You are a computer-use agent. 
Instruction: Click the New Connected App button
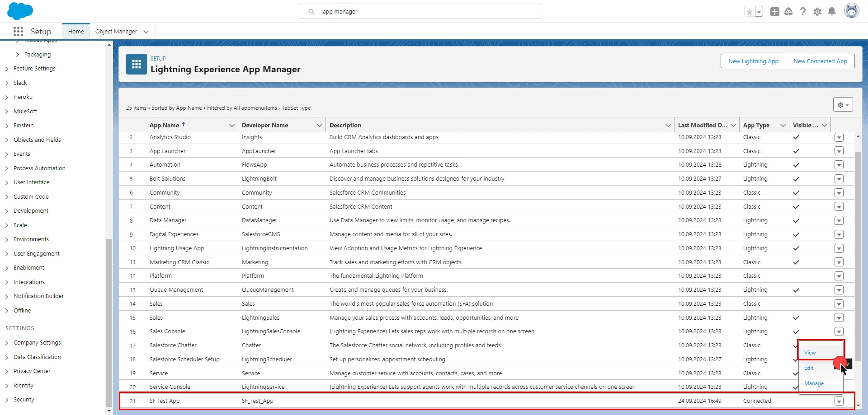[x=820, y=61]
